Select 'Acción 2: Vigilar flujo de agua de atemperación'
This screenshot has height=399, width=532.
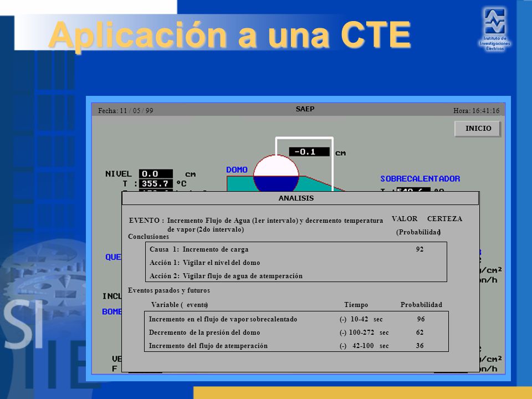point(226,276)
